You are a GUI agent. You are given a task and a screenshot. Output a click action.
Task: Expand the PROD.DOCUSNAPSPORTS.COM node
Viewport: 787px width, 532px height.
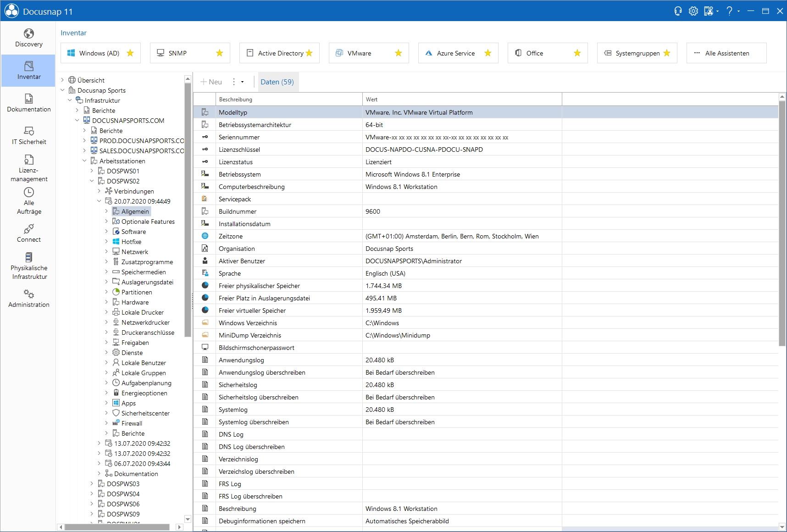pos(85,141)
